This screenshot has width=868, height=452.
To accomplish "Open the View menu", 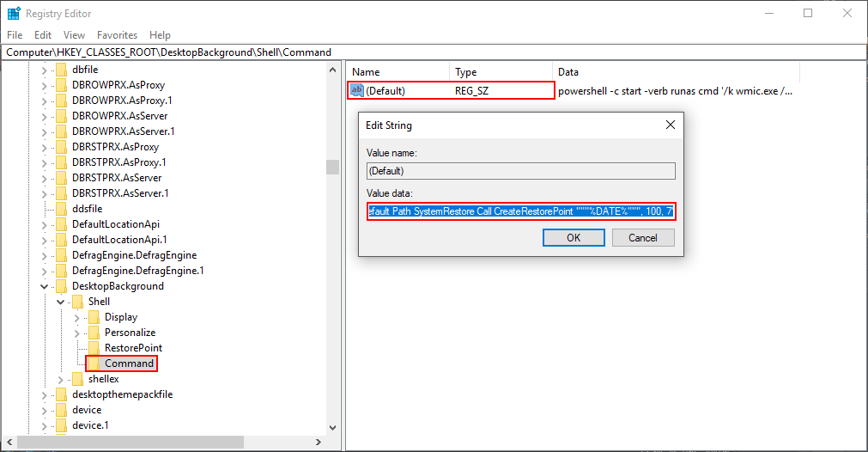I will click(74, 35).
